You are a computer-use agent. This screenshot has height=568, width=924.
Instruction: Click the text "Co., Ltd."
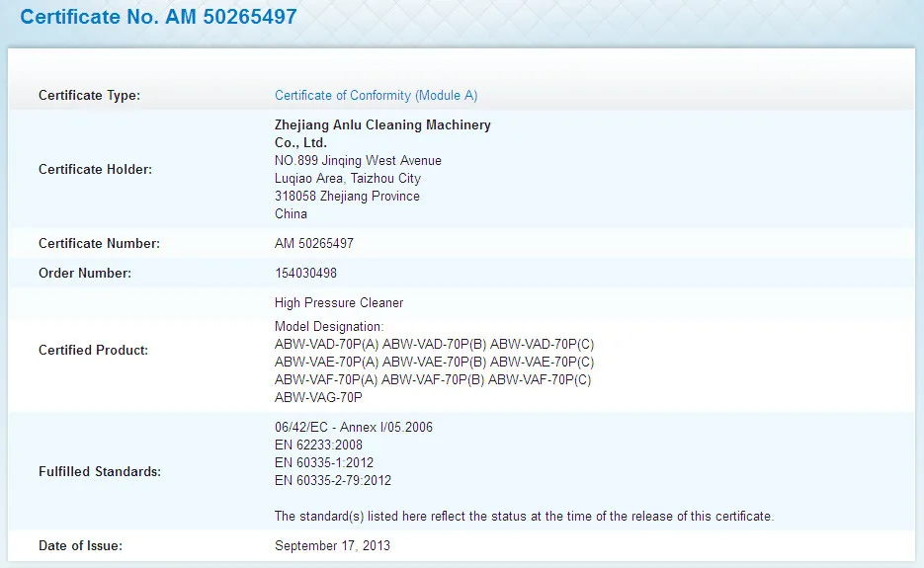point(300,142)
